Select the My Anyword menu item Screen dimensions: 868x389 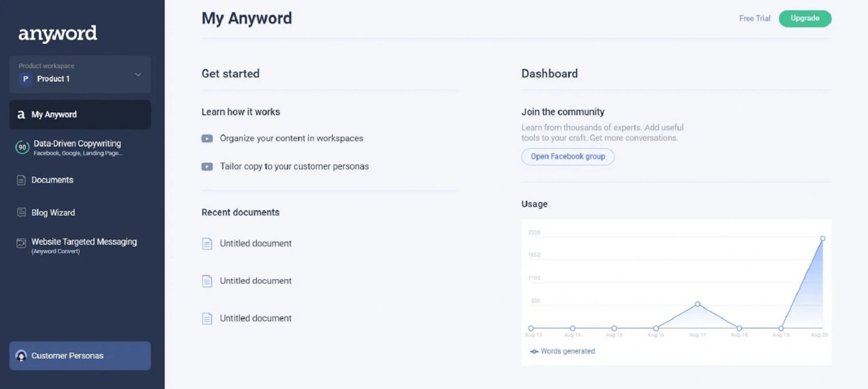[80, 115]
